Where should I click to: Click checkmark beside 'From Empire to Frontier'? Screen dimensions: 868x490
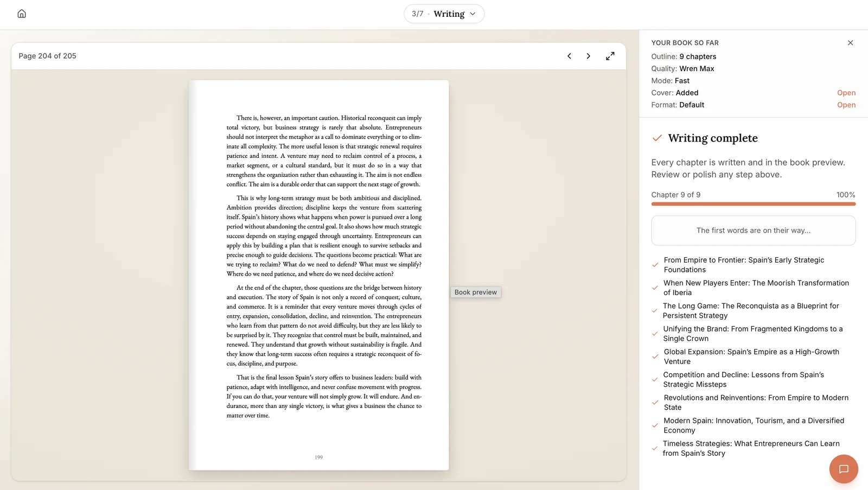pyautogui.click(x=655, y=265)
